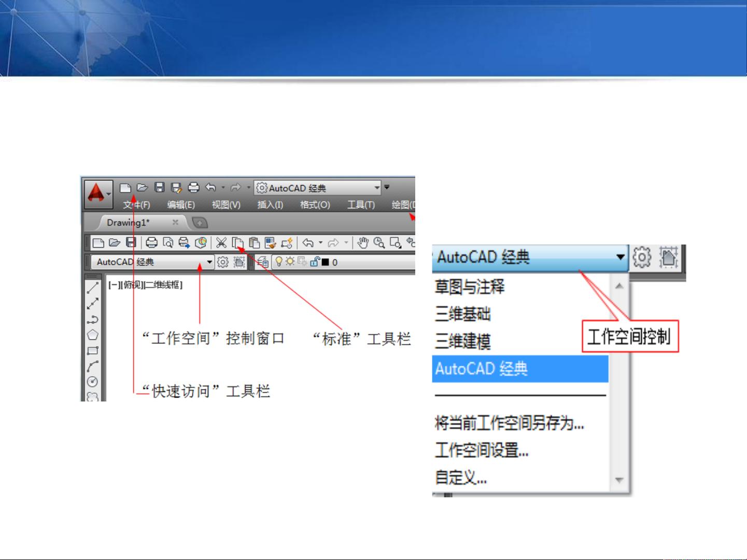Open the 格式(O) menu
The height and width of the screenshot is (560, 747).
point(315,205)
